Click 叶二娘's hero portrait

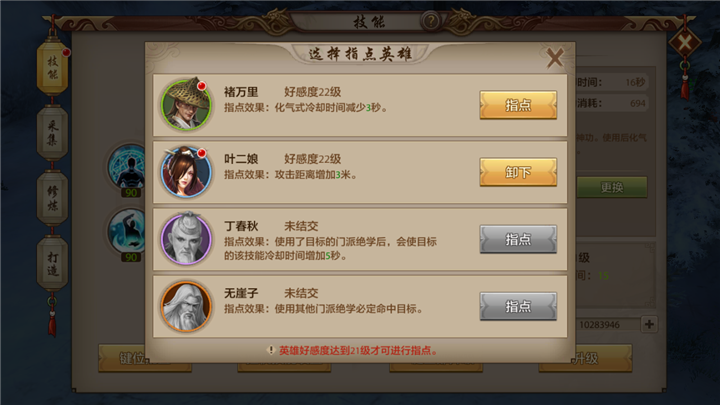(x=186, y=172)
